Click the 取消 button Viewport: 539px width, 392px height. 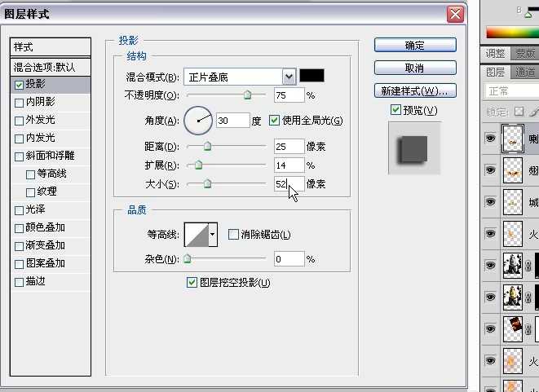[x=415, y=68]
